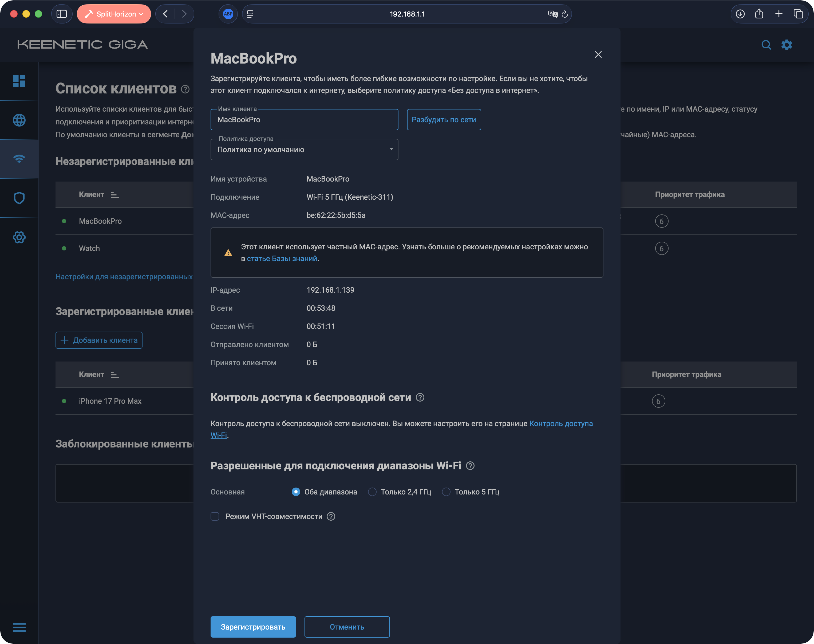This screenshot has width=814, height=644.
Task: Open the Internet globe icon in sidebar
Action: 19,120
